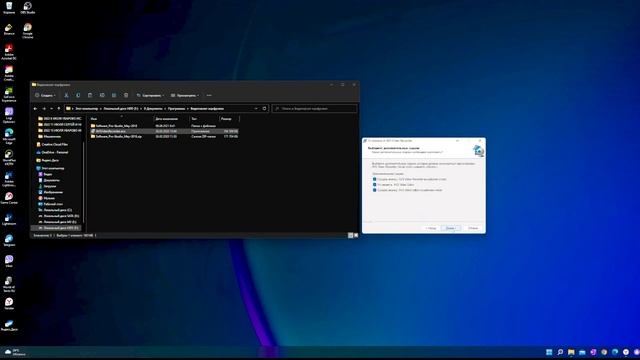Open the Music (Музыка) folder in the sidebar

47,198
